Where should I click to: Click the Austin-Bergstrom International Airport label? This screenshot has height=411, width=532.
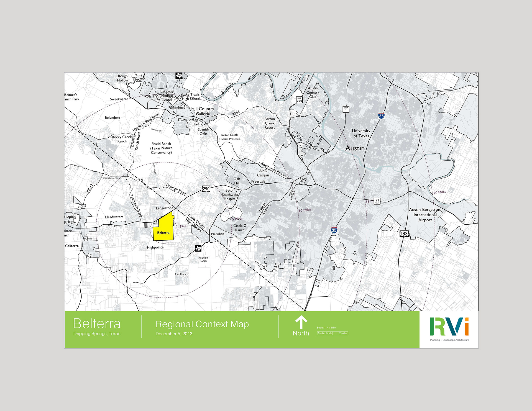coord(425,215)
